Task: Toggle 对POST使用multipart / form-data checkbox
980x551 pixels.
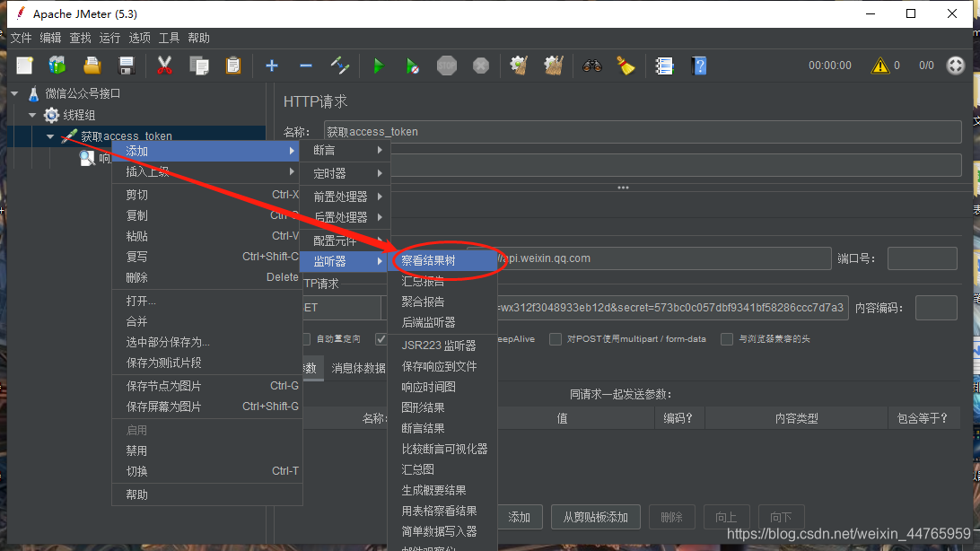Action: coord(555,338)
